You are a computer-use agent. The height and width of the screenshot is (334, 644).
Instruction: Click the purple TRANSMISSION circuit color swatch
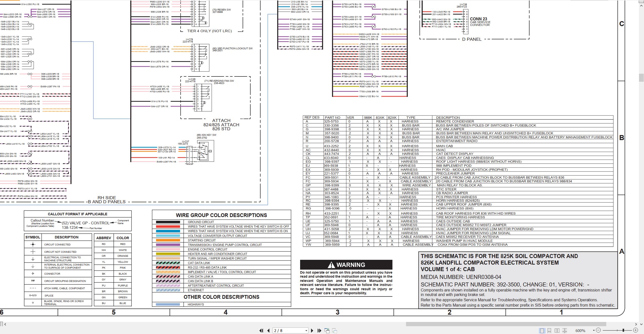pyautogui.click(x=168, y=245)
